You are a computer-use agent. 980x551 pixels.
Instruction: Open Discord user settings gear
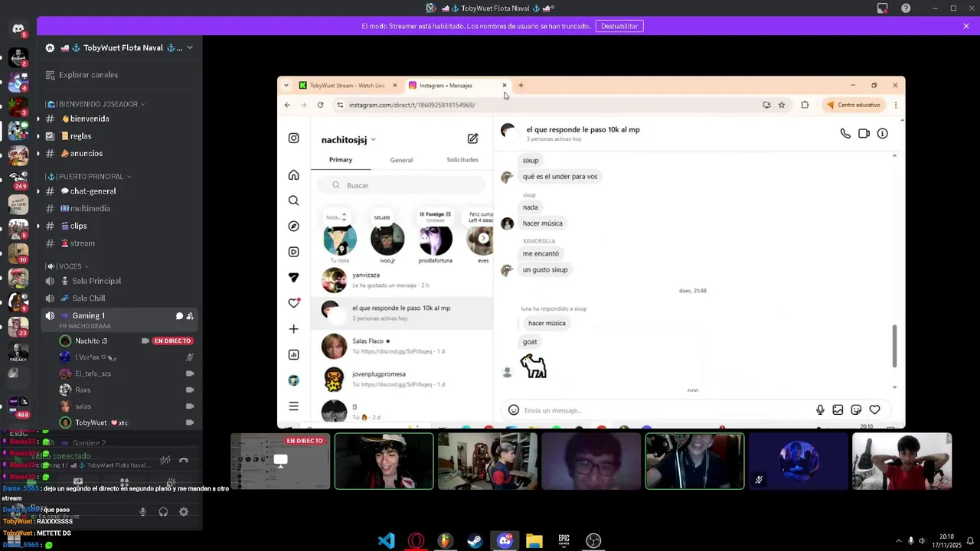(184, 512)
